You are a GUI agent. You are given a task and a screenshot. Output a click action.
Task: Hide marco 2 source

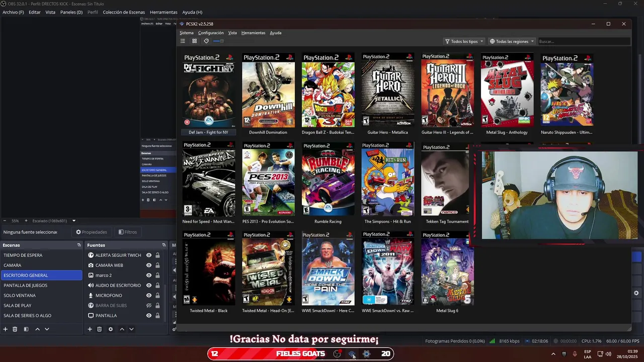[x=149, y=275]
